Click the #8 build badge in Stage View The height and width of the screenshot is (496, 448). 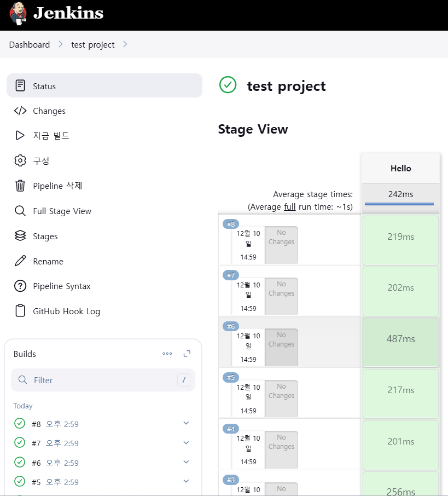[x=231, y=224]
